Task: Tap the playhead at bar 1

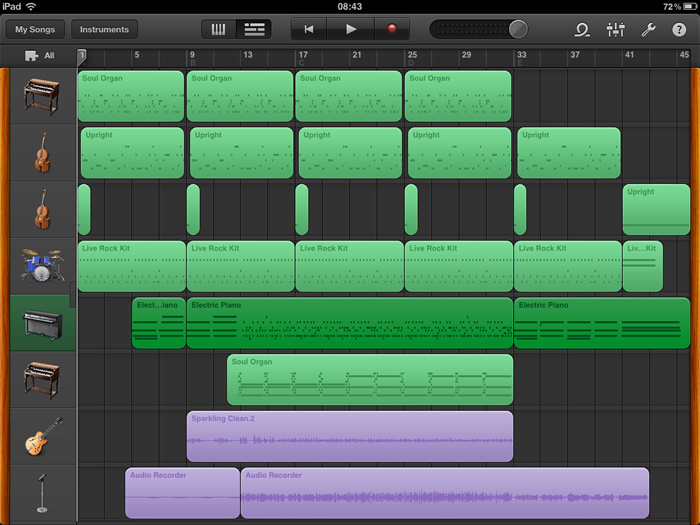Action: 82,56
